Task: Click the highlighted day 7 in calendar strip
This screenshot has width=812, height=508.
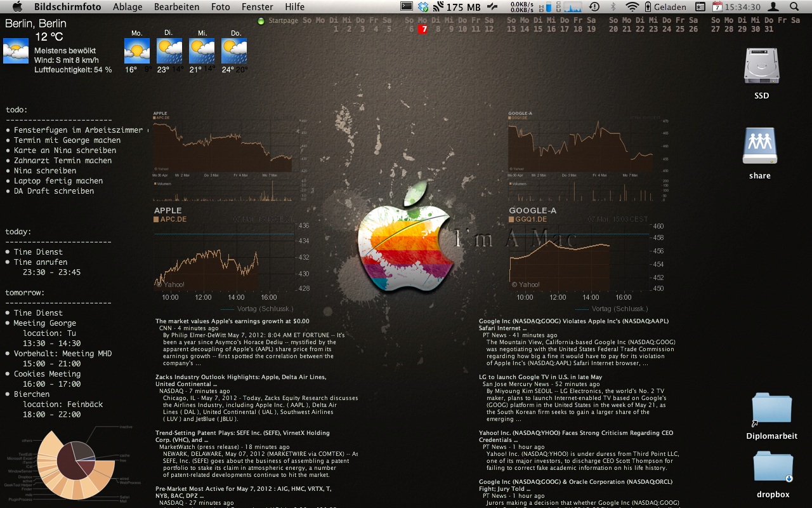Action: click(x=423, y=29)
